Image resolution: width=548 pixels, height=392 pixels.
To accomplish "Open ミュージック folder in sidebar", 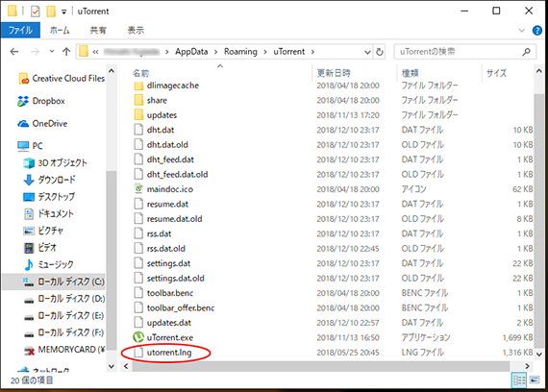I will click(48, 265).
